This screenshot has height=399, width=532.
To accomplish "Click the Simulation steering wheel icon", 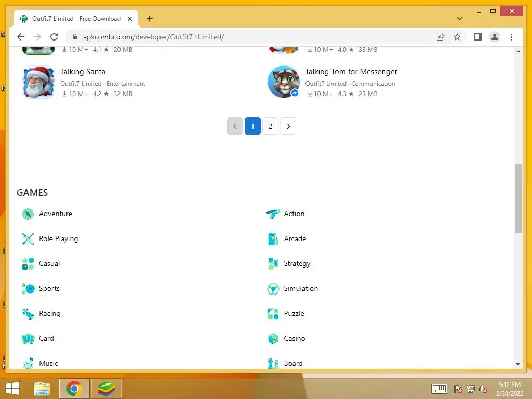I will 273,289.
